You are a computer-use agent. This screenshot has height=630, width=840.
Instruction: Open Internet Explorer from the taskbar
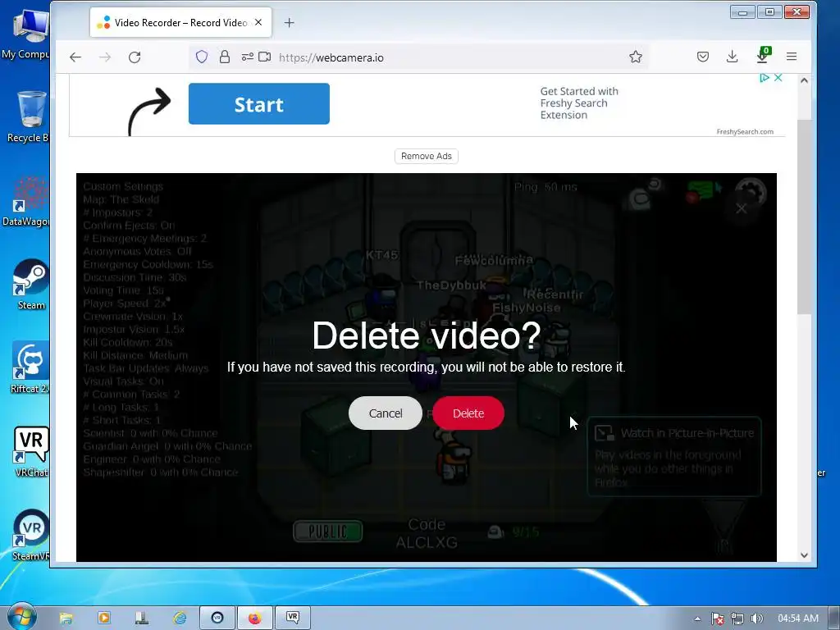[180, 619]
